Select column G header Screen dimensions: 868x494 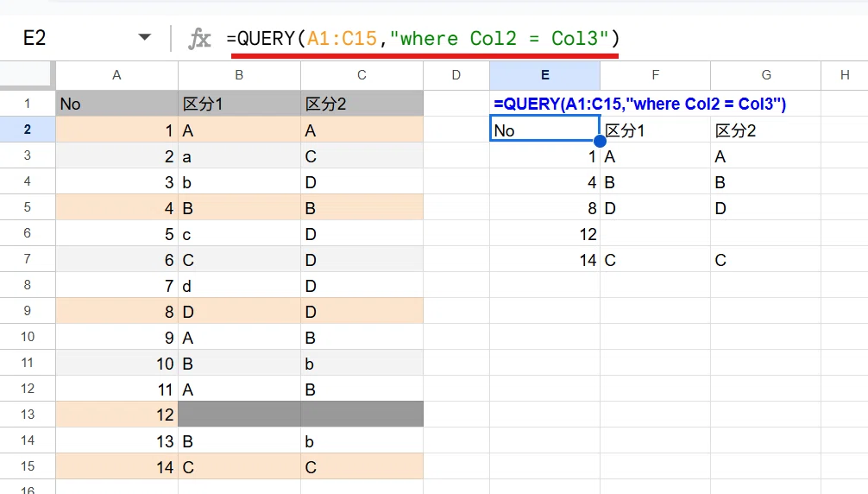point(766,75)
